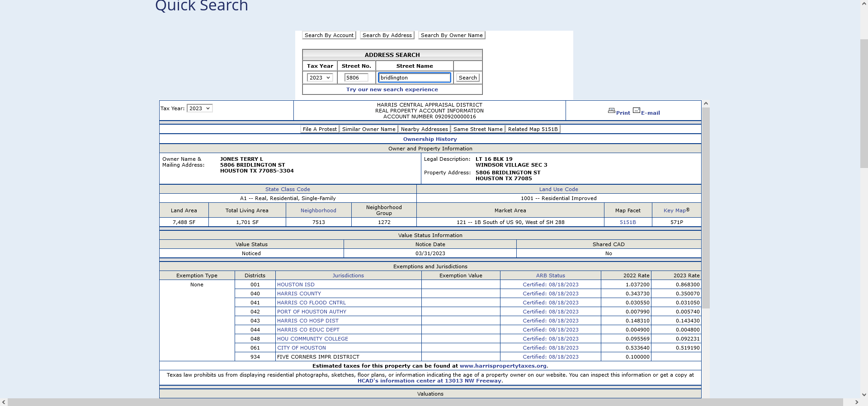Image resolution: width=868 pixels, height=406 pixels.
Task: Select the owner name JONES TERRY L
Action: pyautogui.click(x=241, y=159)
